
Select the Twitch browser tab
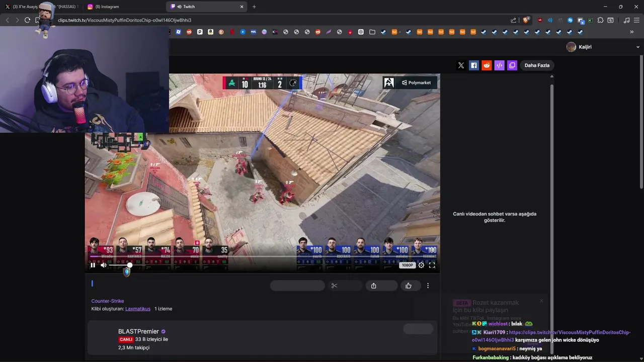coord(206,7)
